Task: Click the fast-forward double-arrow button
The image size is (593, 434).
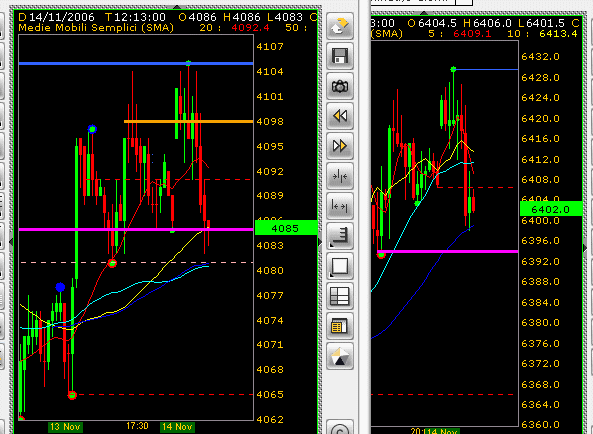Action: click(340, 146)
